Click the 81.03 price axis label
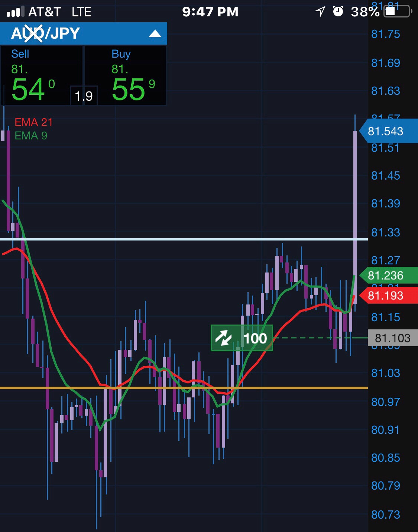The image size is (418, 532). (x=386, y=373)
